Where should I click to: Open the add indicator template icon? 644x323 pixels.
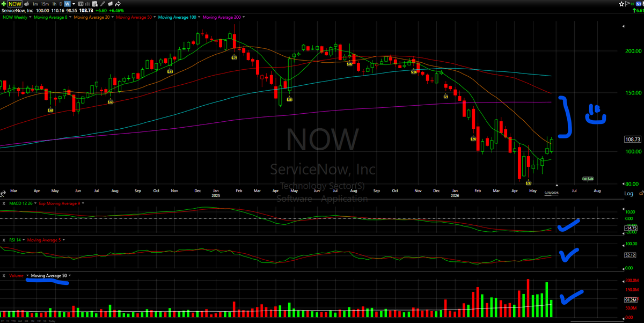[x=95, y=4]
